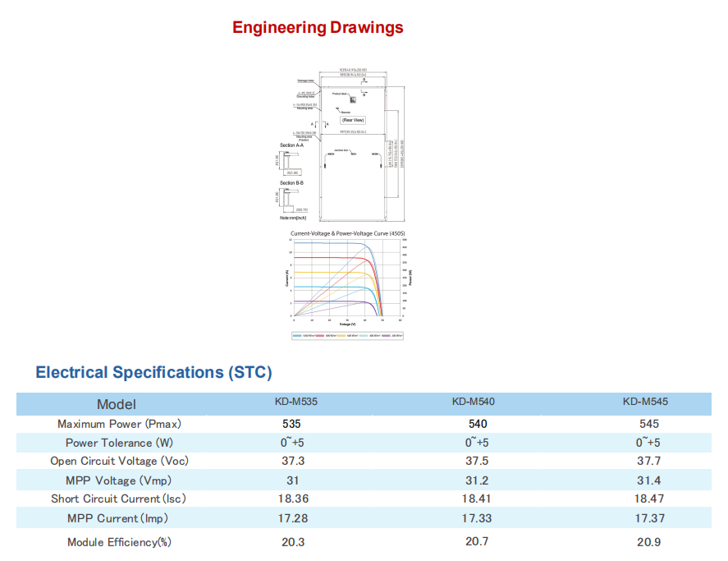
Task: Click the "Model" table header cell
Action: 117,403
